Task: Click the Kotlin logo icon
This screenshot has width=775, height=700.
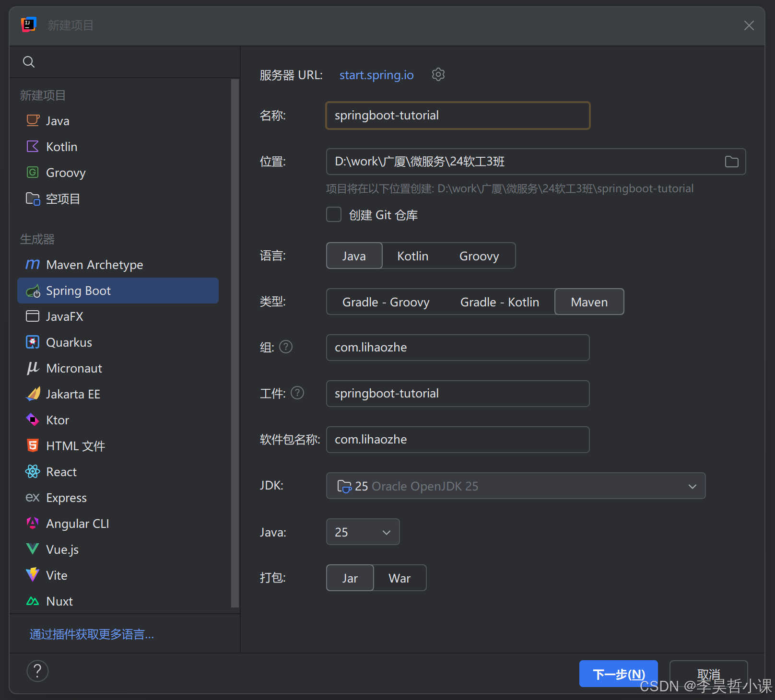Action: click(x=33, y=146)
